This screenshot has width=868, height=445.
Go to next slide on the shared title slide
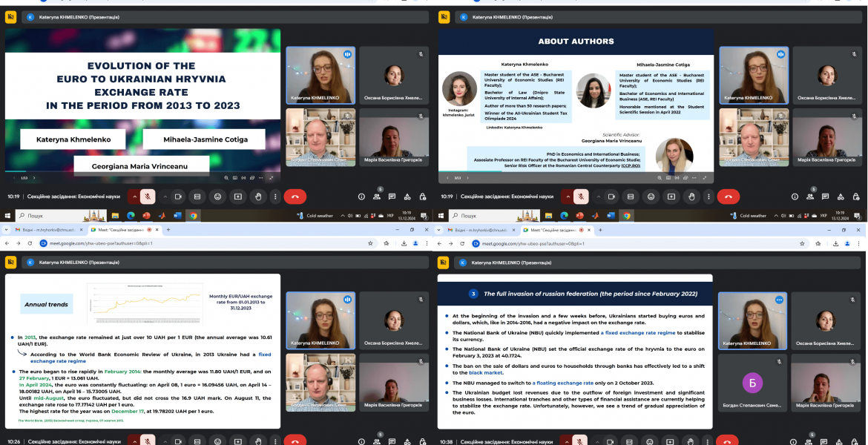(34, 178)
